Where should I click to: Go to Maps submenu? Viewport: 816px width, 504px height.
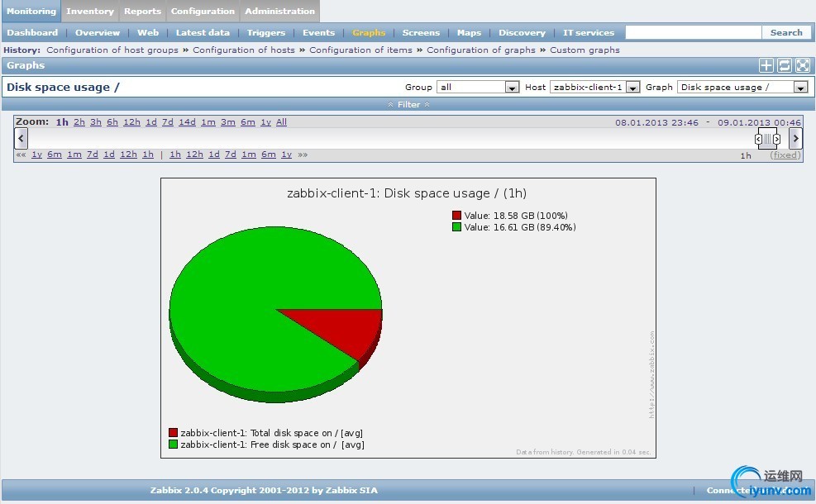point(469,32)
